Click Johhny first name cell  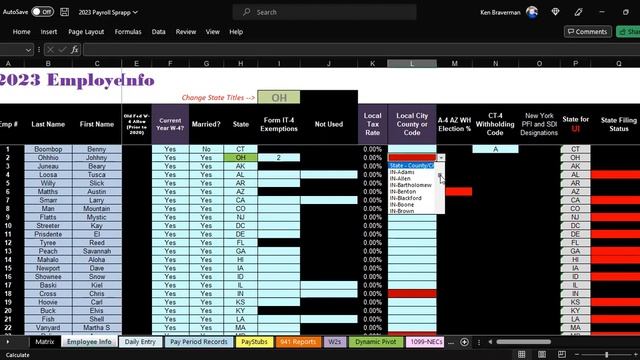click(x=97, y=158)
